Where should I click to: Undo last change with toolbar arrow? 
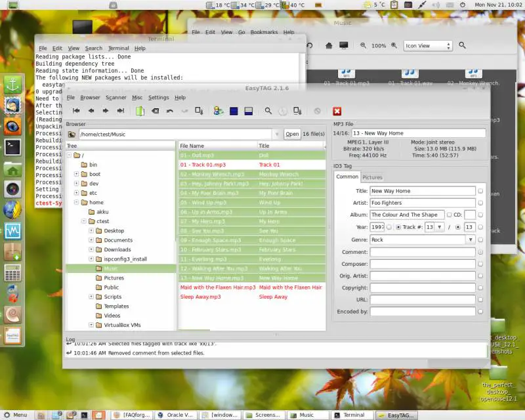170,111
